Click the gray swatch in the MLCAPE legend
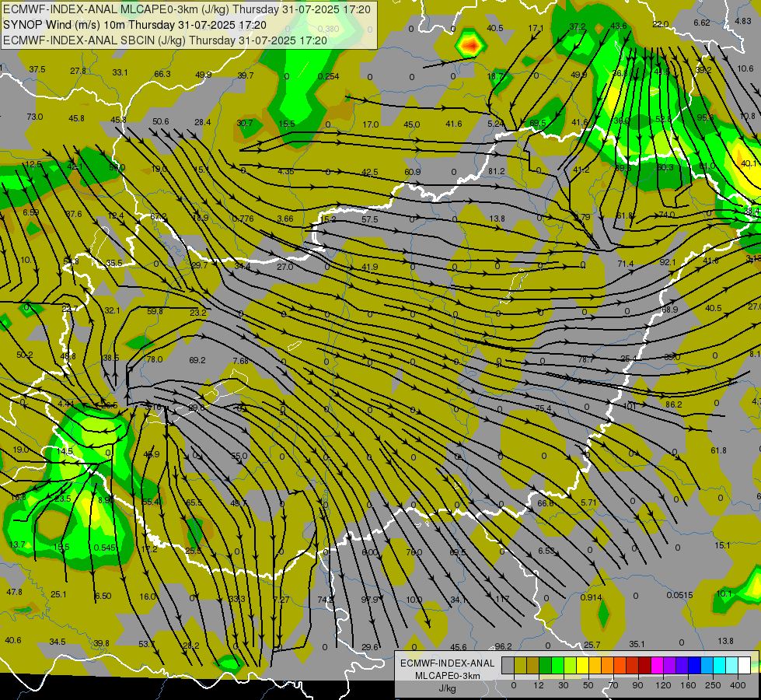761x700 pixels. 508,665
